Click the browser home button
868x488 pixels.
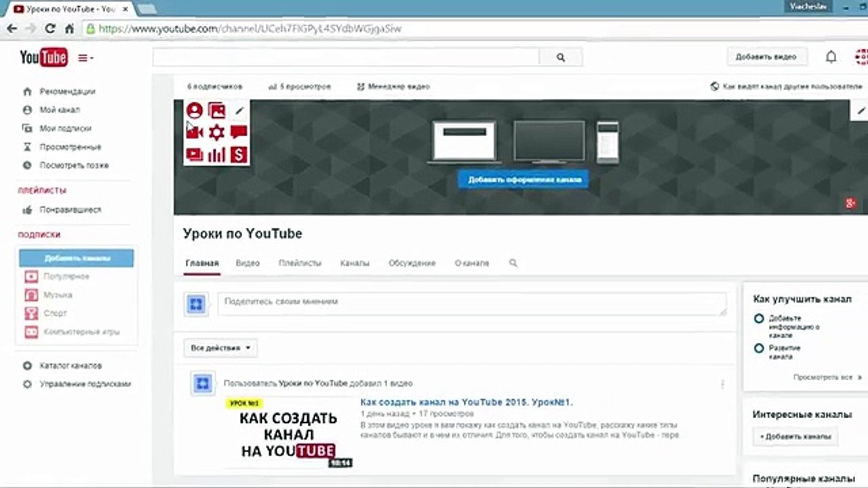(69, 29)
